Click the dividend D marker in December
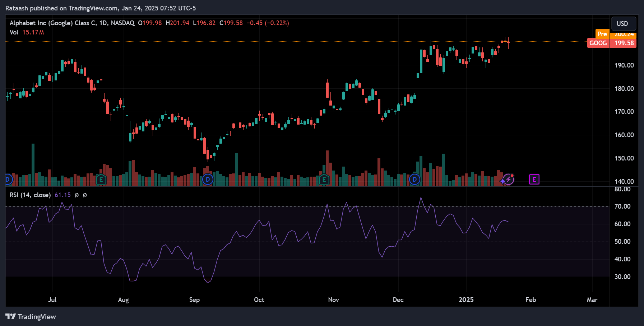This screenshot has width=644, height=326. 414,179
